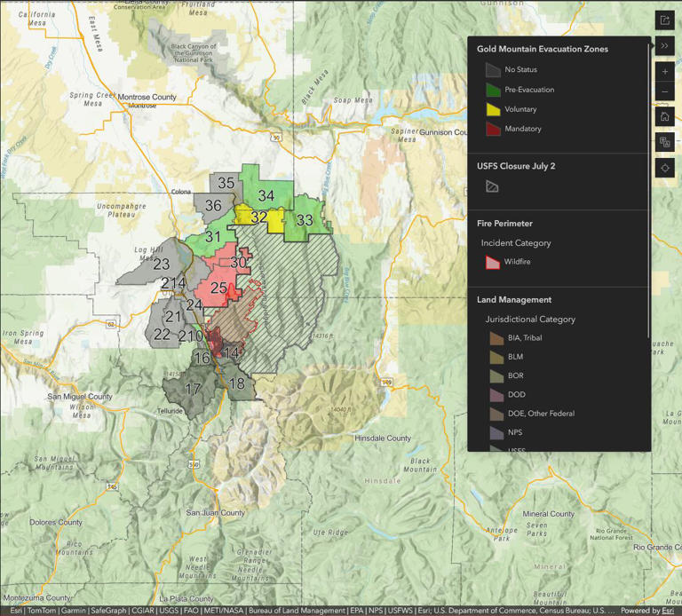This screenshot has height=616, width=682.
Task: Click pre-evacuation zone 31
Action: pos(213,237)
